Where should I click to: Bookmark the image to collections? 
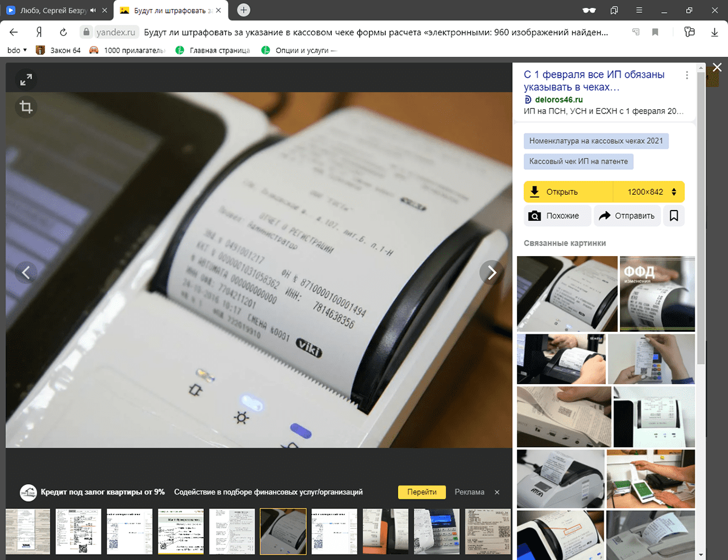[674, 215]
